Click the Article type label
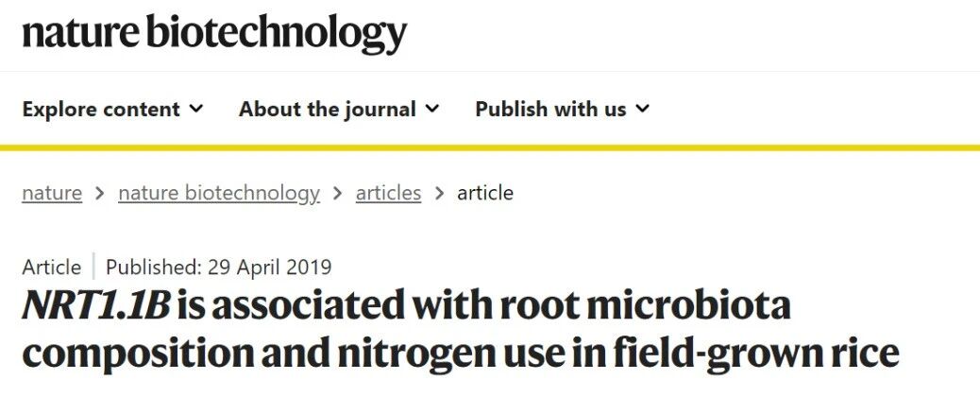980x397 pixels. point(51,268)
